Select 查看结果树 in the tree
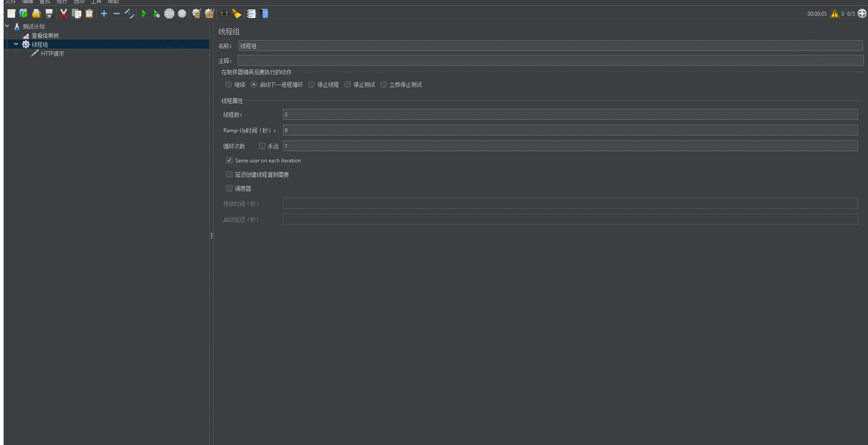Image resolution: width=868 pixels, height=445 pixels. tap(45, 36)
